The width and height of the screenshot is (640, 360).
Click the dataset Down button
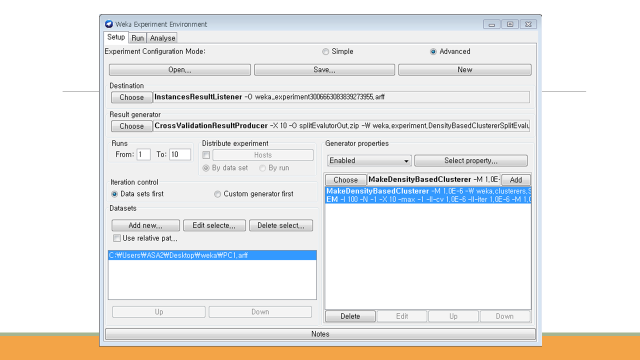[260, 312]
